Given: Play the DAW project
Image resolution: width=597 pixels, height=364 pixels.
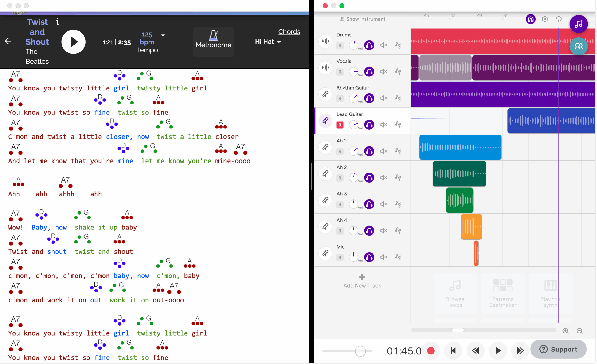Looking at the screenshot, I should 498,351.
